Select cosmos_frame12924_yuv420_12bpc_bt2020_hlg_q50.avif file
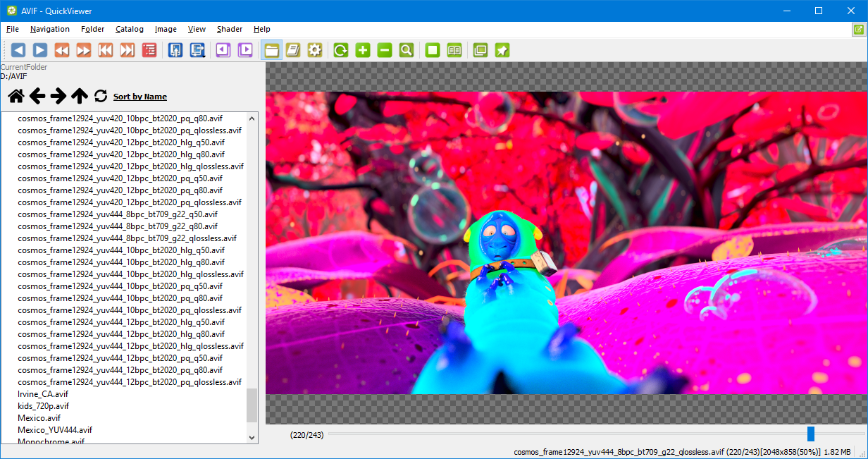 [x=121, y=142]
